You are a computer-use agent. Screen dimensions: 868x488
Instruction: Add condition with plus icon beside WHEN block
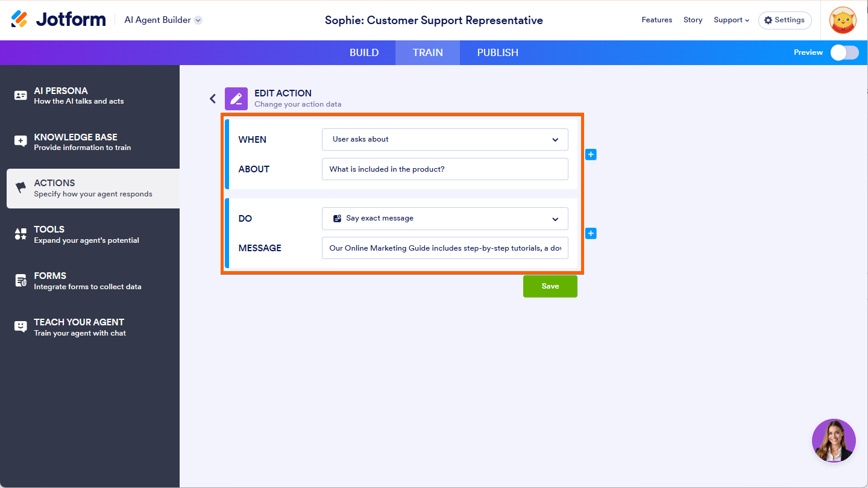[x=591, y=155]
